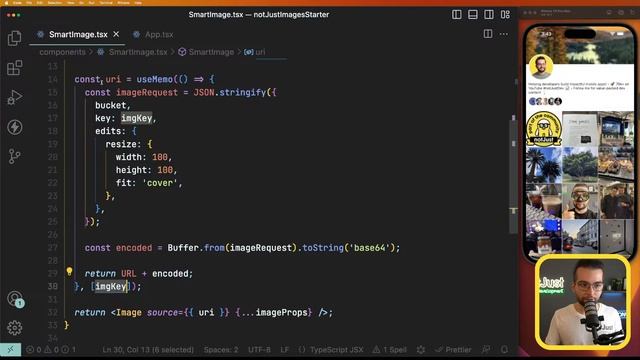The image size is (640, 360).
Task: Place cursor on 'useMemo' in line 14
Action: 154,79
